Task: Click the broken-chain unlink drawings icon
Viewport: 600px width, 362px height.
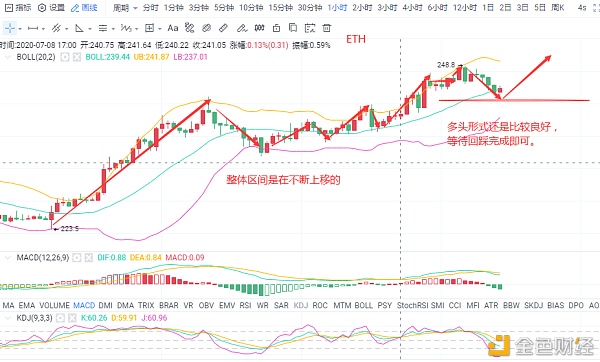Action: 189,28
